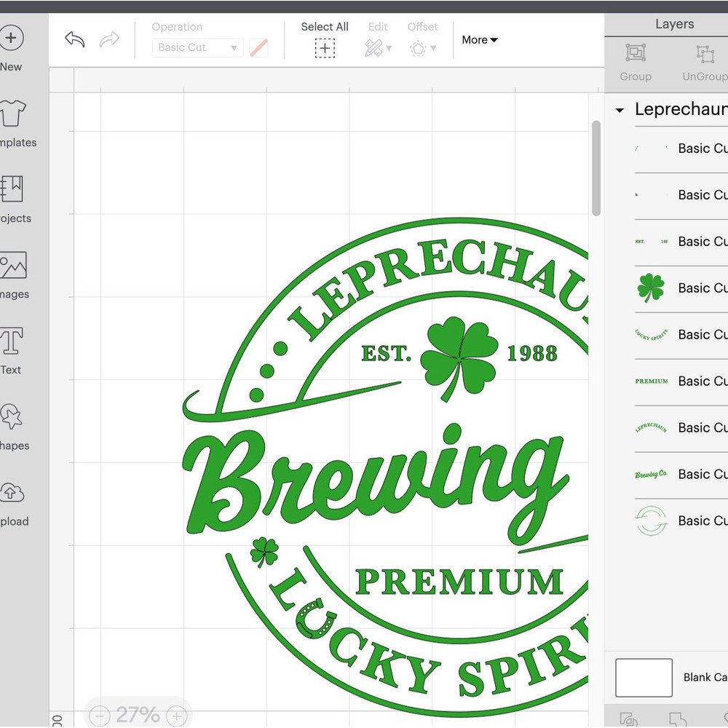Undo the last action

click(x=74, y=40)
